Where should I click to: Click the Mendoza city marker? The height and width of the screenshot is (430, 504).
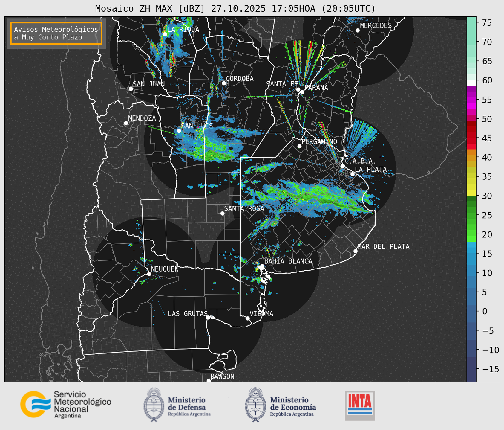tap(126, 123)
